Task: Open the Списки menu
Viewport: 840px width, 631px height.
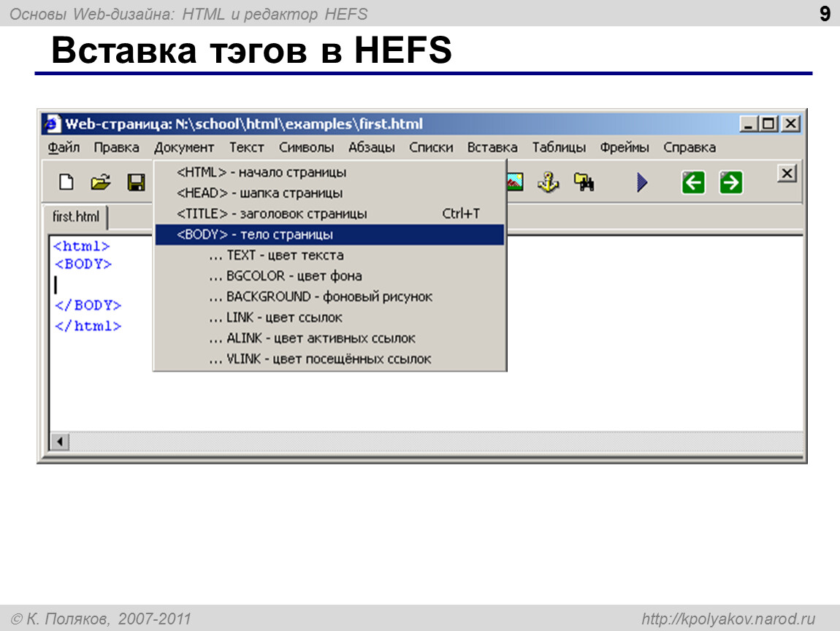Action: click(x=431, y=148)
